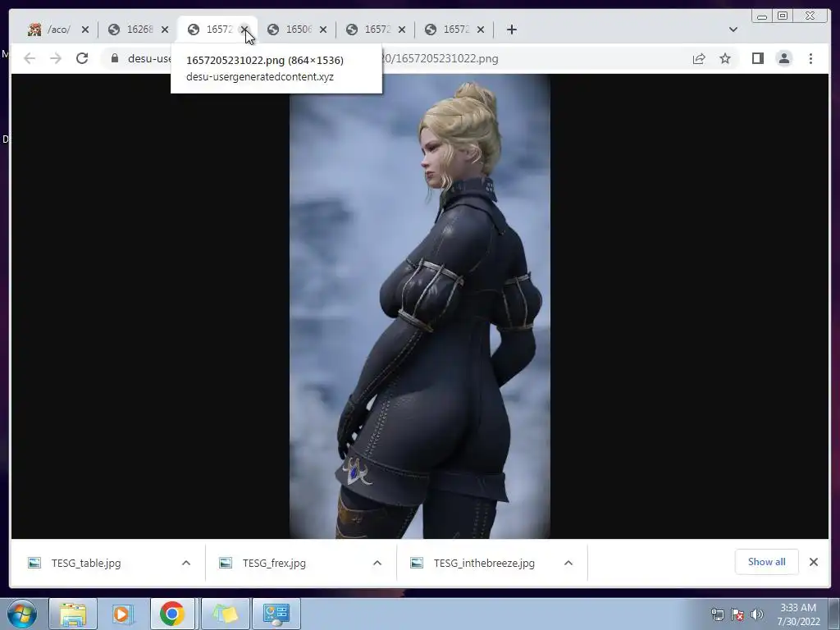This screenshot has height=630, width=840.
Task: Show desktop via taskbar edge button
Action: [x=834, y=614]
